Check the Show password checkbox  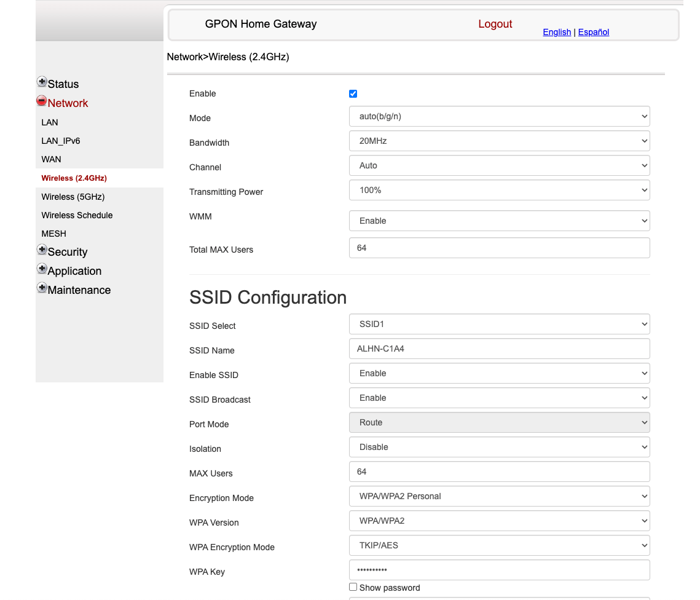coord(353,586)
